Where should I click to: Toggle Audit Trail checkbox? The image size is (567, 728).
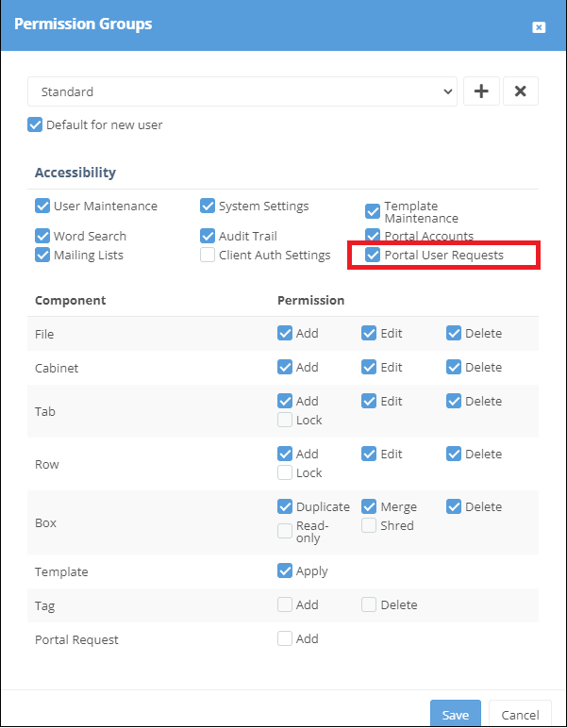pos(208,236)
